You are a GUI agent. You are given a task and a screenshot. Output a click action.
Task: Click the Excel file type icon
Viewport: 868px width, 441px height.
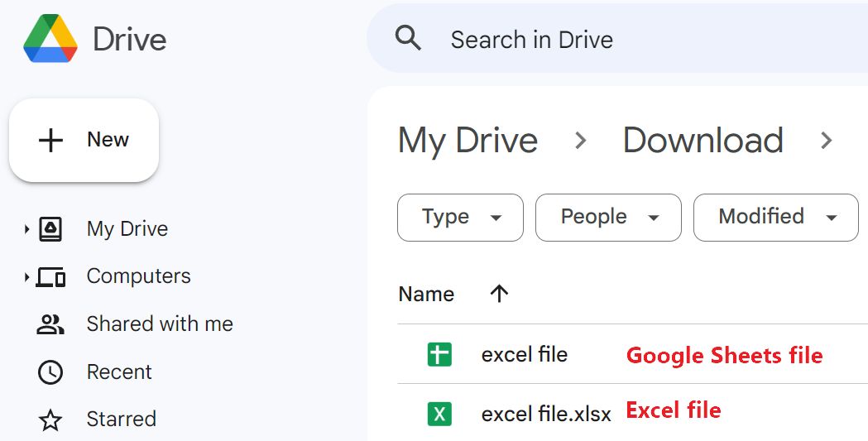point(439,414)
